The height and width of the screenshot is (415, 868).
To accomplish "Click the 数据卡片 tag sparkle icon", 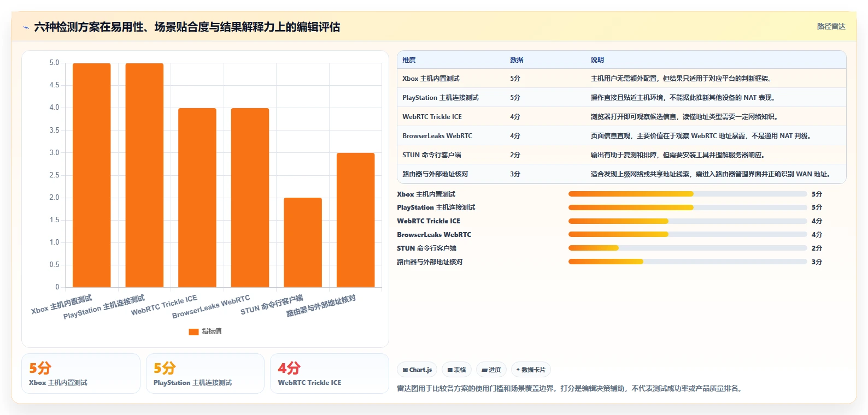I will pyautogui.click(x=518, y=370).
